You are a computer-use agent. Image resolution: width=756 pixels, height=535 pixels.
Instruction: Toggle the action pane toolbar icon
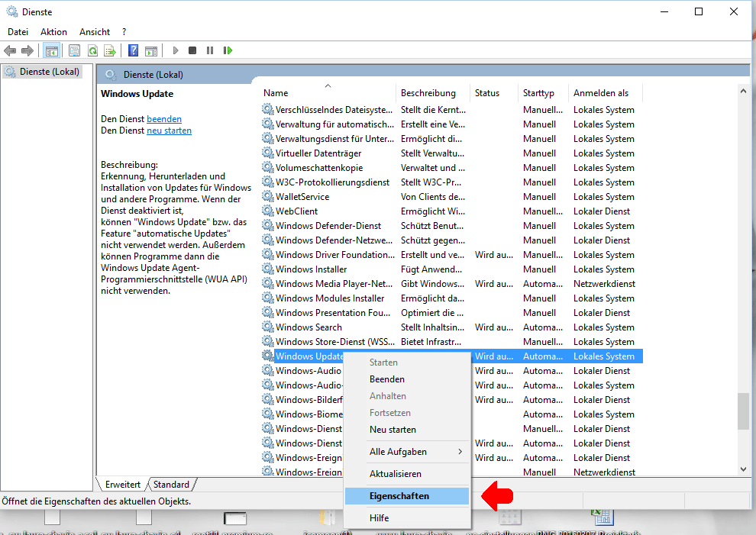point(151,50)
